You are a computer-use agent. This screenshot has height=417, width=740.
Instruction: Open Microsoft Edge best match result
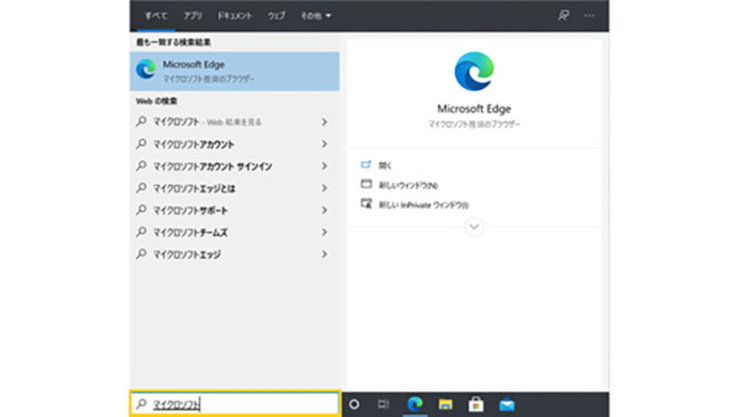click(x=235, y=71)
